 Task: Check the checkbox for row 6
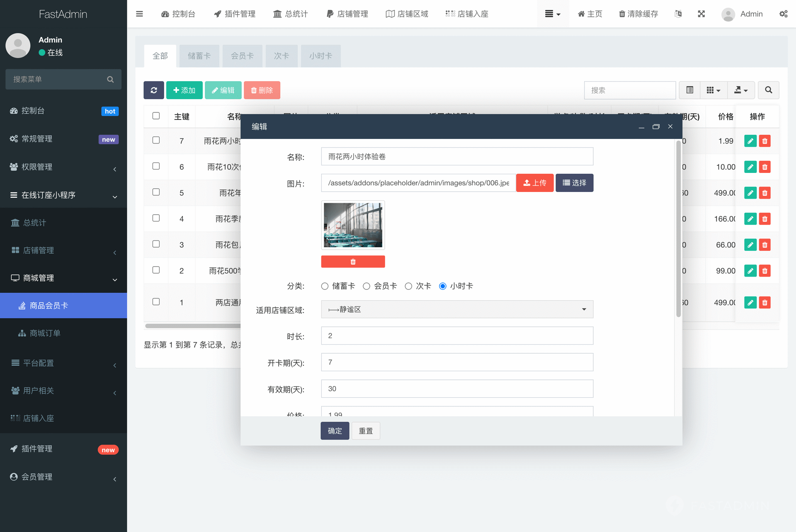tap(156, 166)
